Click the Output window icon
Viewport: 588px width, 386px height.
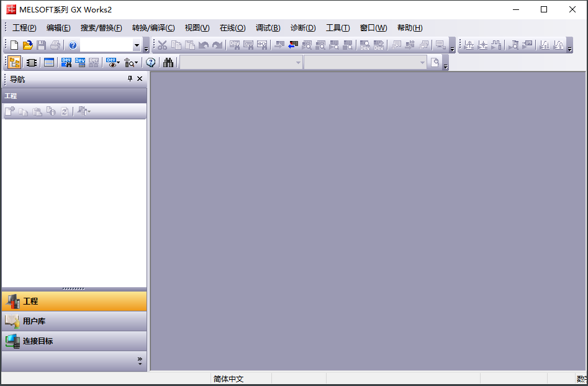pyautogui.click(x=49, y=63)
